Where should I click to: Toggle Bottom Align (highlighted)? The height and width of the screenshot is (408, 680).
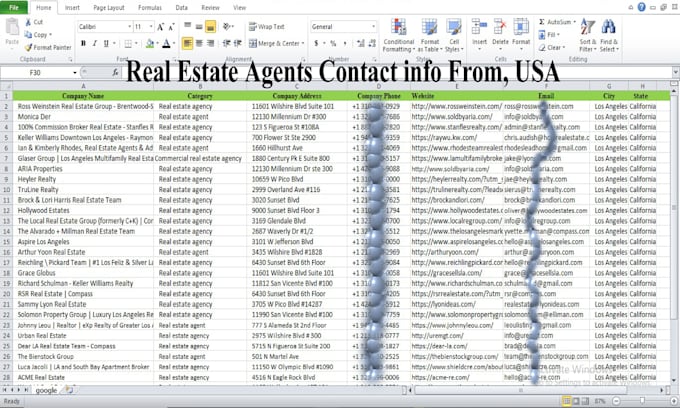210,27
